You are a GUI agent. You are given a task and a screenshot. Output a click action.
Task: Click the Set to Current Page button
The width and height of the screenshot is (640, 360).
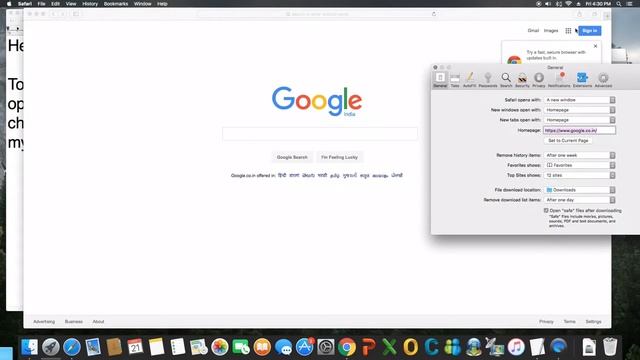coord(568,140)
